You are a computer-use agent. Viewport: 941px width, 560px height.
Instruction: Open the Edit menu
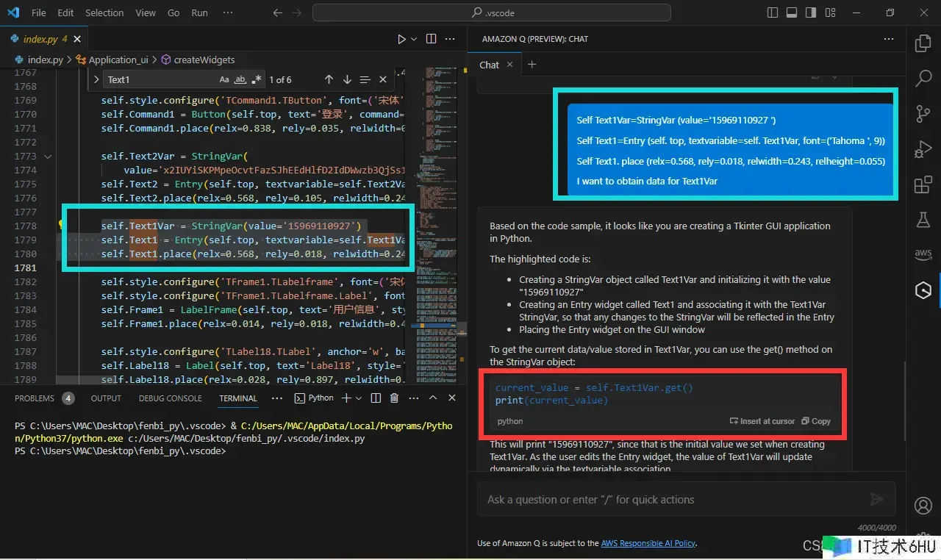tap(65, 12)
